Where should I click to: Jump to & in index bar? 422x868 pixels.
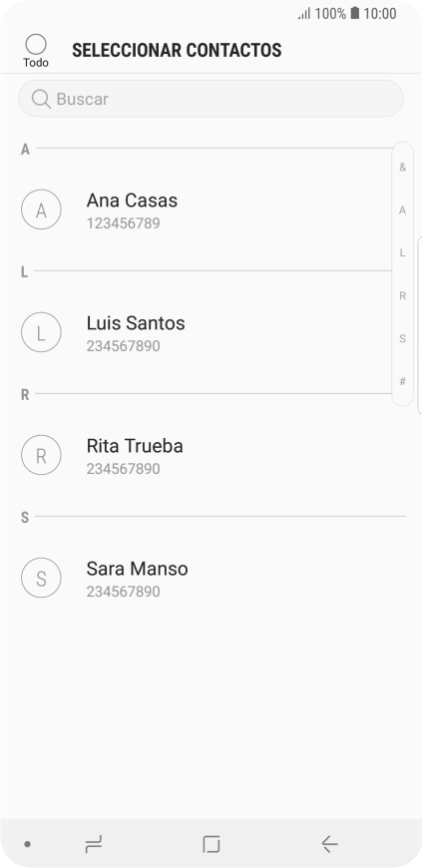pyautogui.click(x=403, y=168)
